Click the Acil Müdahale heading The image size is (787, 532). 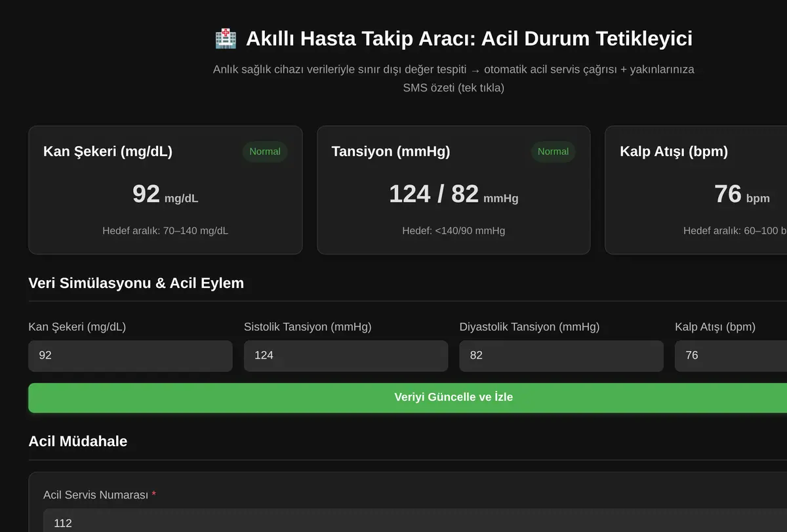pos(78,441)
